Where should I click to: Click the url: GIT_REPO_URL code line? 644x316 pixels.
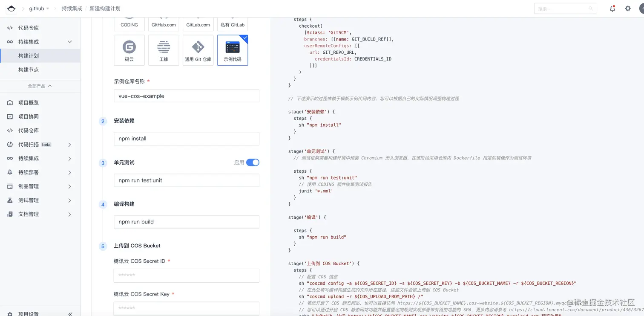click(x=333, y=52)
